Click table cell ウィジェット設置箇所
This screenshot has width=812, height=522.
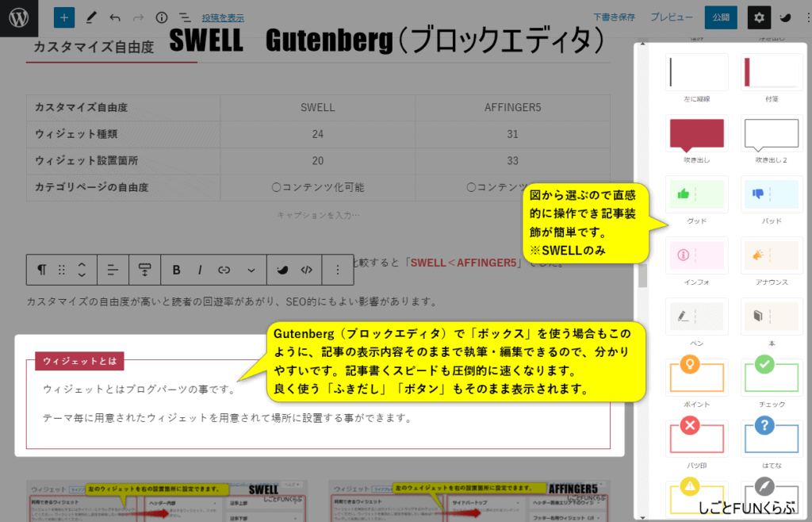[123, 160]
